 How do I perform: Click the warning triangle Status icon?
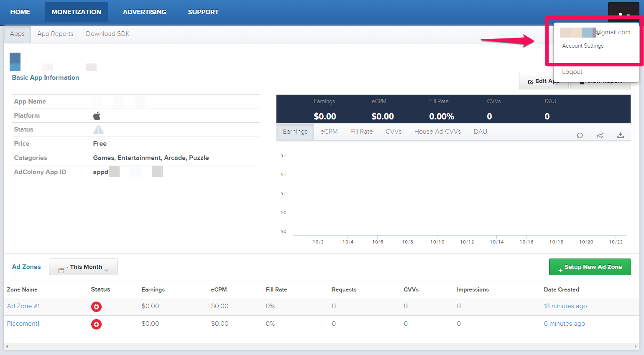pos(98,130)
